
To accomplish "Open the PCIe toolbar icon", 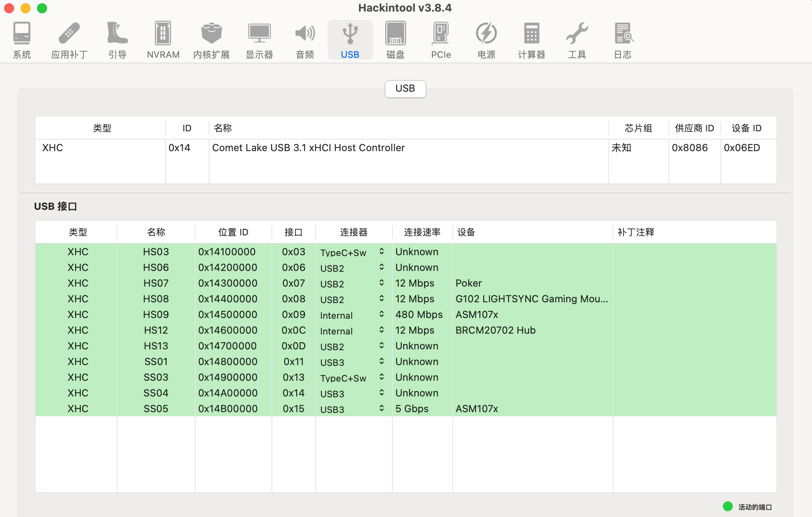I will (x=441, y=40).
